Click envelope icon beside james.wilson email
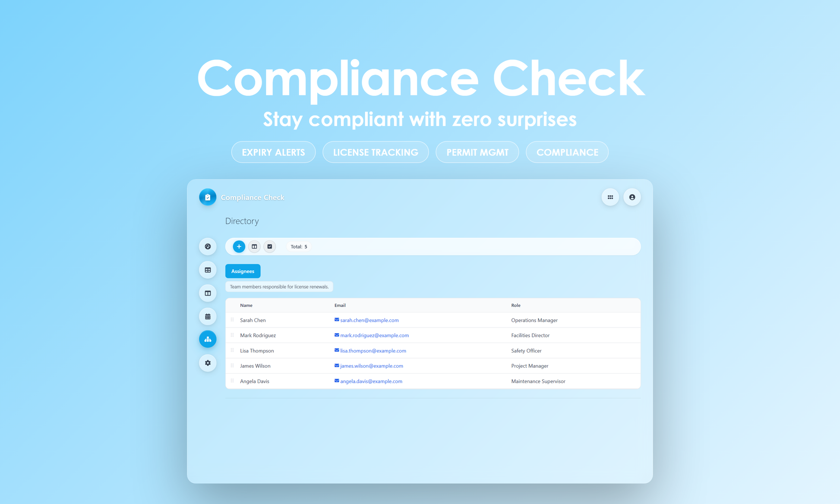This screenshot has height=504, width=840. coord(337,365)
